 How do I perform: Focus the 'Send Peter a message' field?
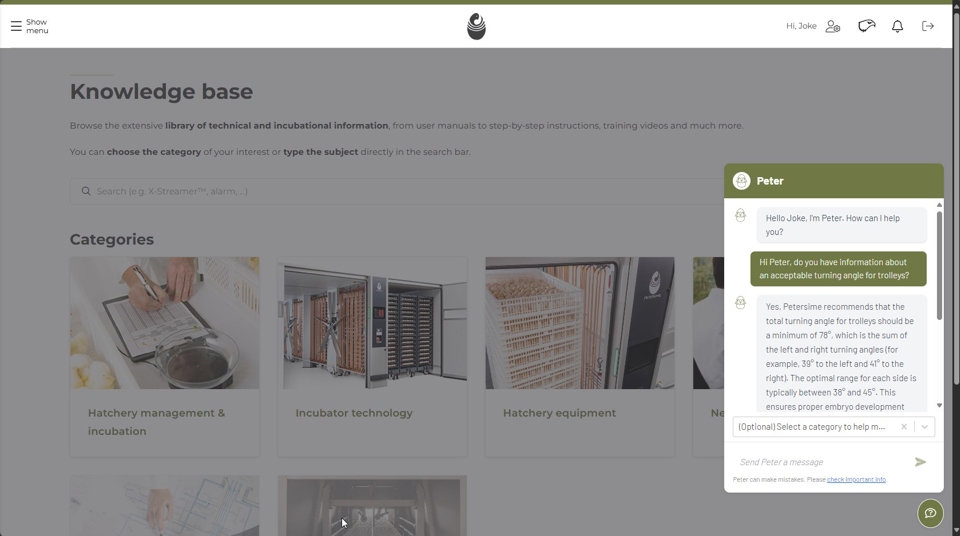[820, 462]
